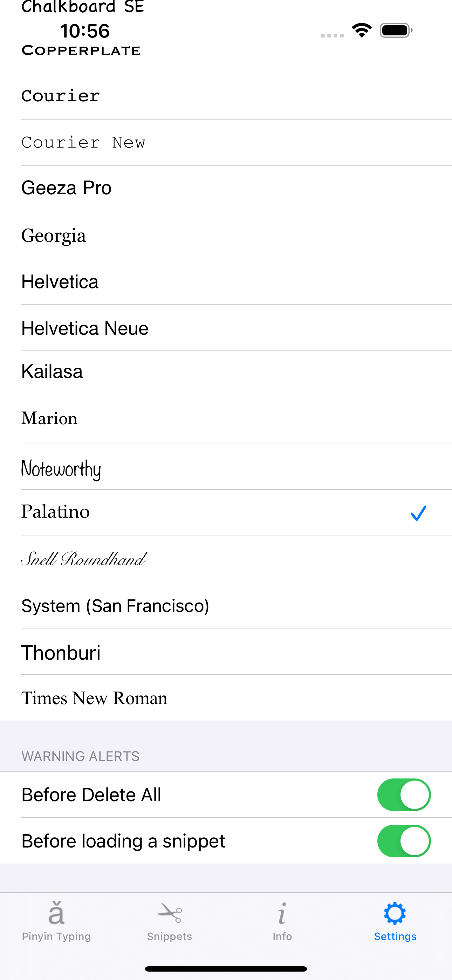
Task: Open the Info tab icon
Action: pyautogui.click(x=282, y=913)
